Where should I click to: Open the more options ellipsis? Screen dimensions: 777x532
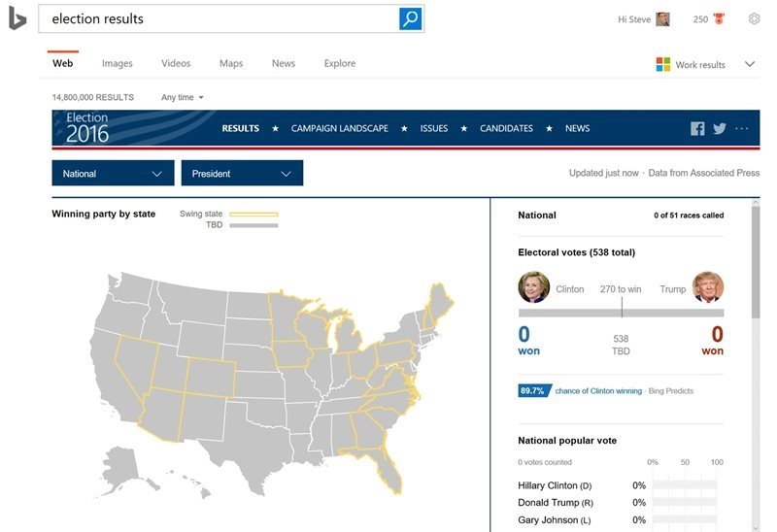point(742,128)
